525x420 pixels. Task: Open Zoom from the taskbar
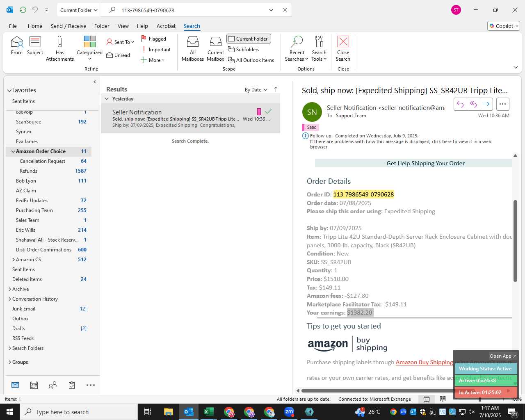[x=289, y=412]
